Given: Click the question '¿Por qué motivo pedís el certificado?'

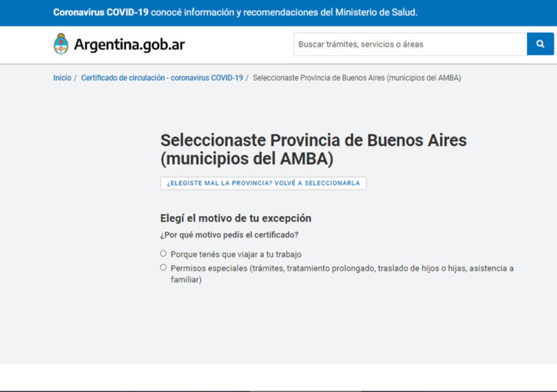Looking at the screenshot, I should coord(234,235).
